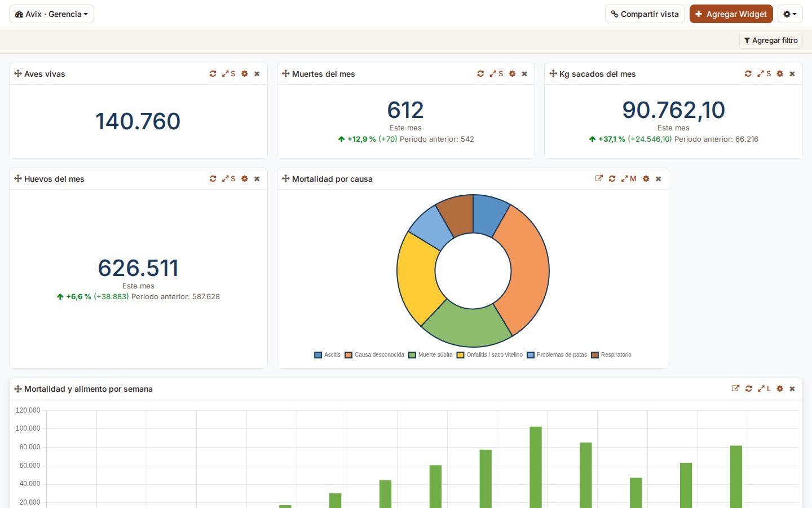
Task: Toggle Ascitis legend entry in pie chart
Action: click(328, 355)
